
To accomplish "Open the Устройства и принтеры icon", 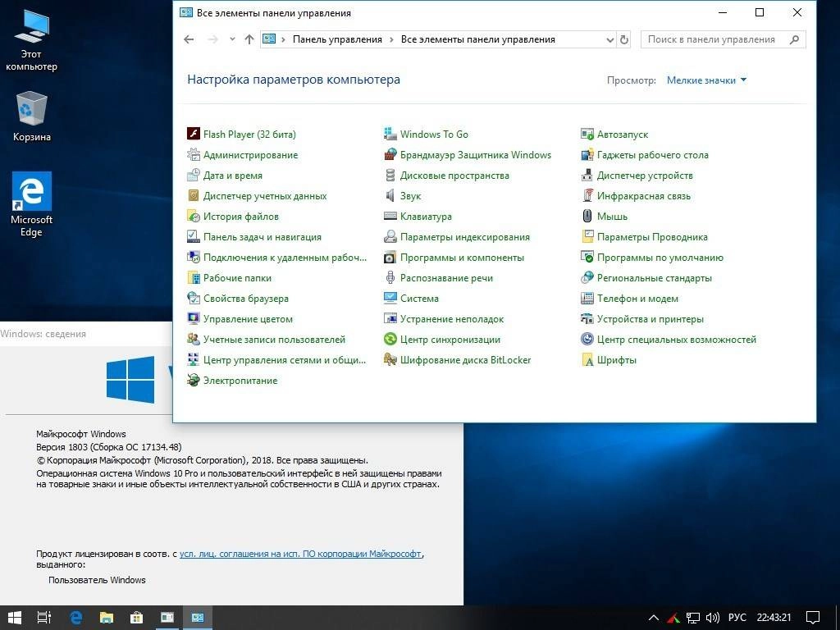I will [x=587, y=319].
